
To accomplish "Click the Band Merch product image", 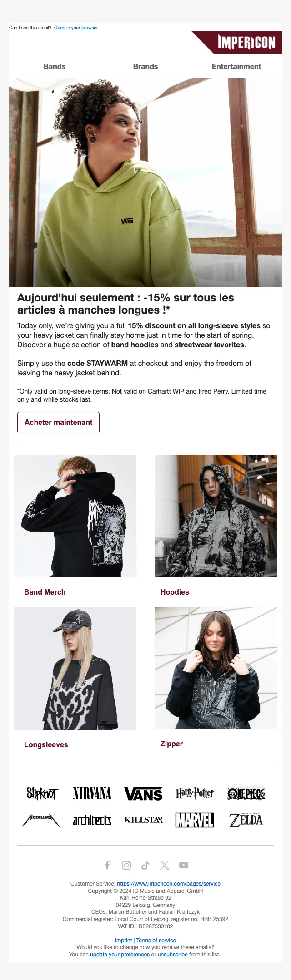I will pyautogui.click(x=75, y=516).
